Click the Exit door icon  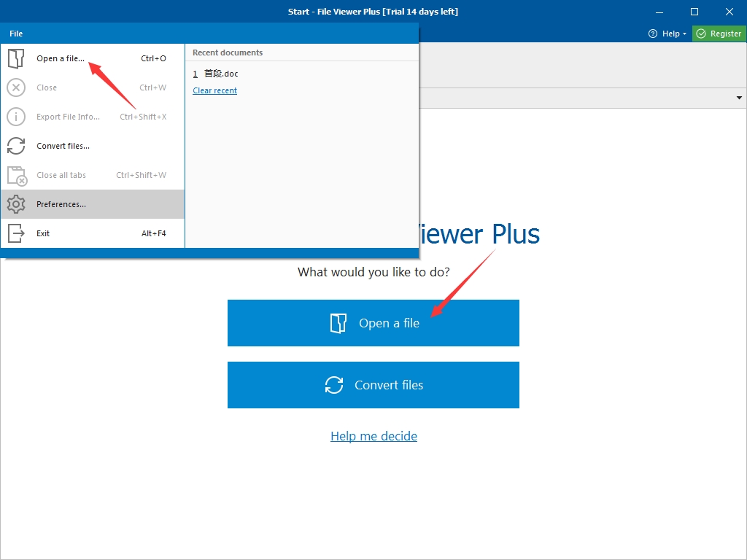[x=16, y=233]
